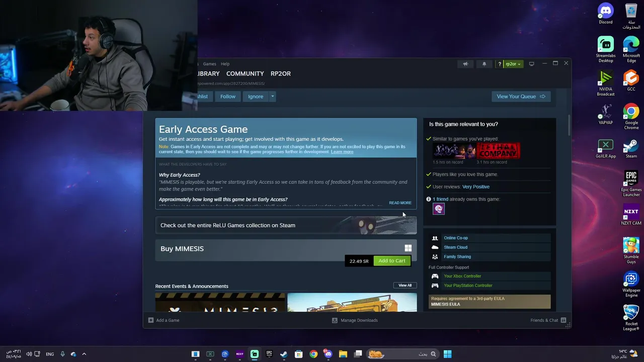Open the Recycle Bin desktop icon
The image size is (644, 362).
(x=631, y=16)
